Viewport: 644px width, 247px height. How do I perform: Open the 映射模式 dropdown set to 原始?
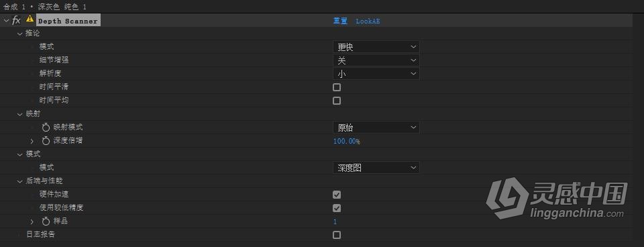[376, 128]
